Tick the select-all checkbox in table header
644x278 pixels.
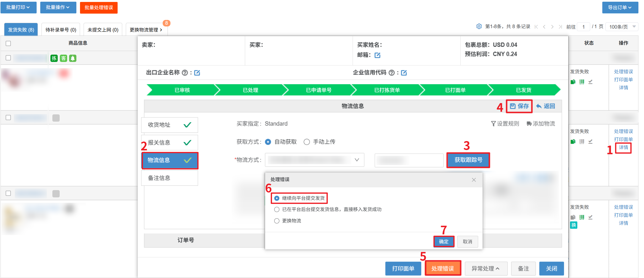tap(8, 43)
